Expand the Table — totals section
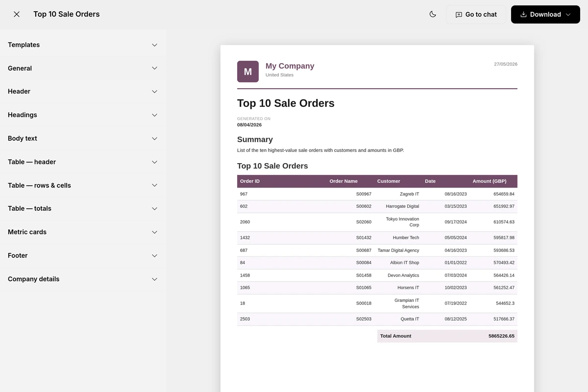 [83, 208]
